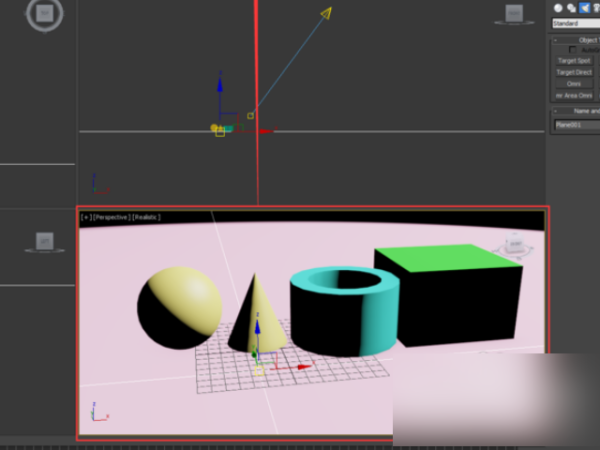Click the ViewCube in the Front viewport

click(514, 14)
